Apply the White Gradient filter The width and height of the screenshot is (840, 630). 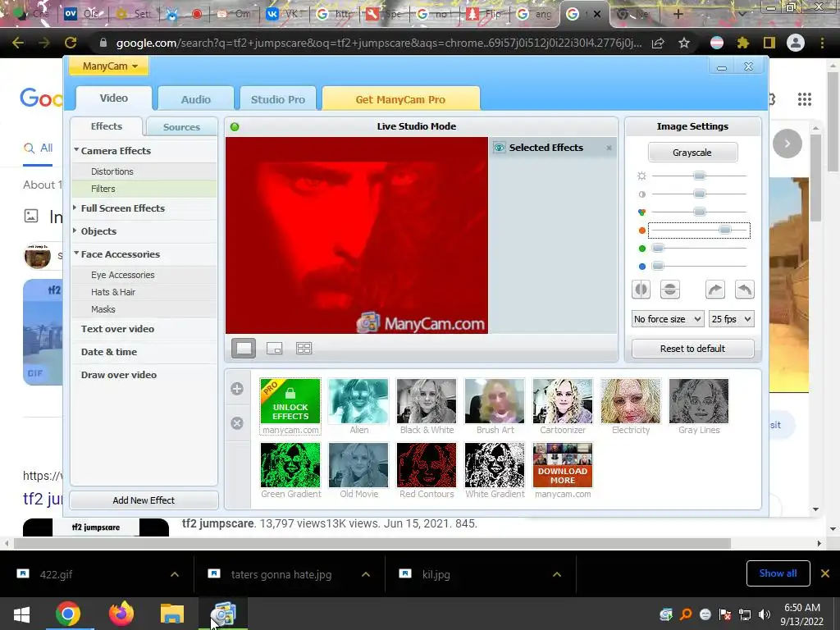pyautogui.click(x=495, y=470)
